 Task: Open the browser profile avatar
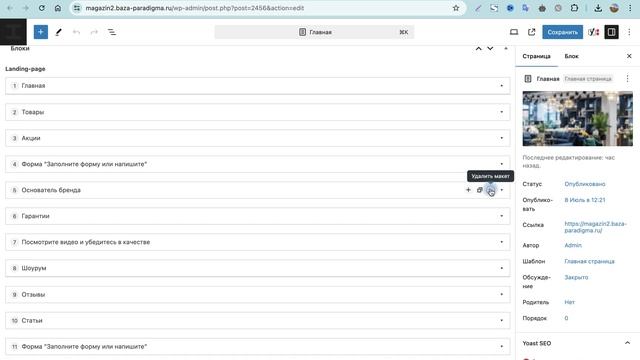(614, 8)
